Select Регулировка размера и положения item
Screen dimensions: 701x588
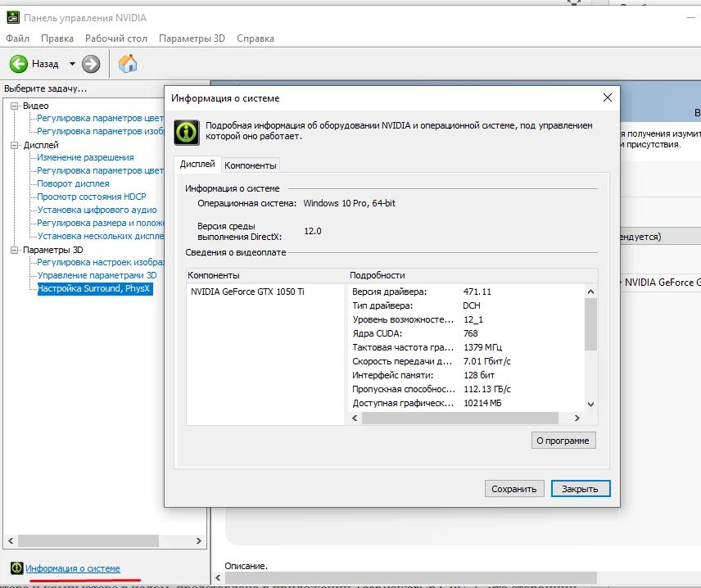pos(101,223)
